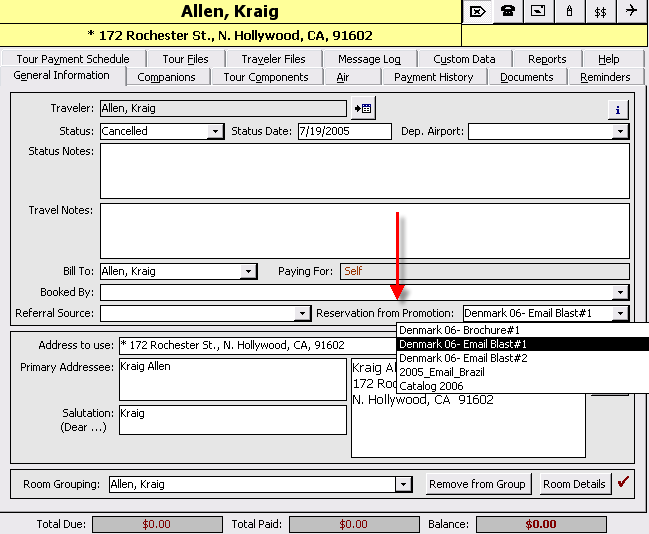
Task: Click the candle icon in top toolbar
Action: 570,11
